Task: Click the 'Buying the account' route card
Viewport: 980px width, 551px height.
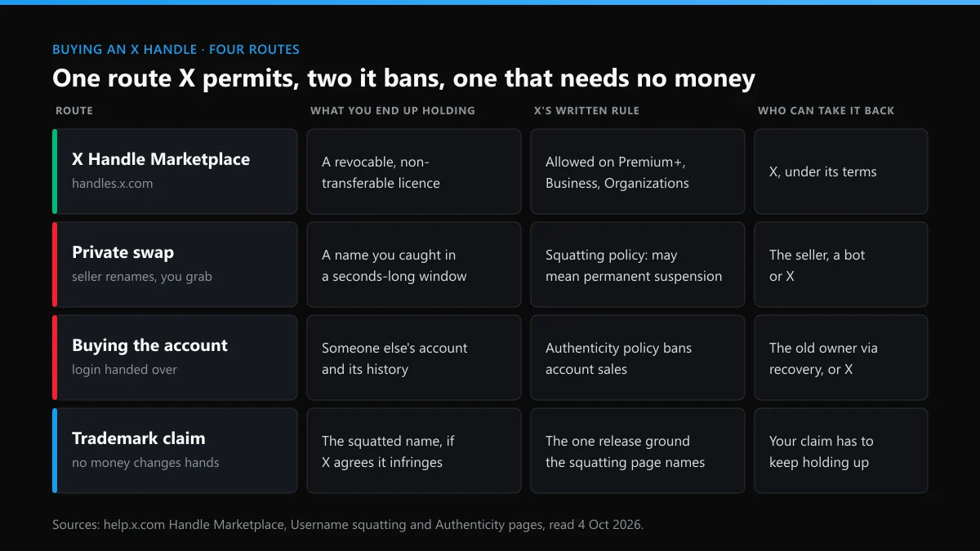Action: [175, 358]
